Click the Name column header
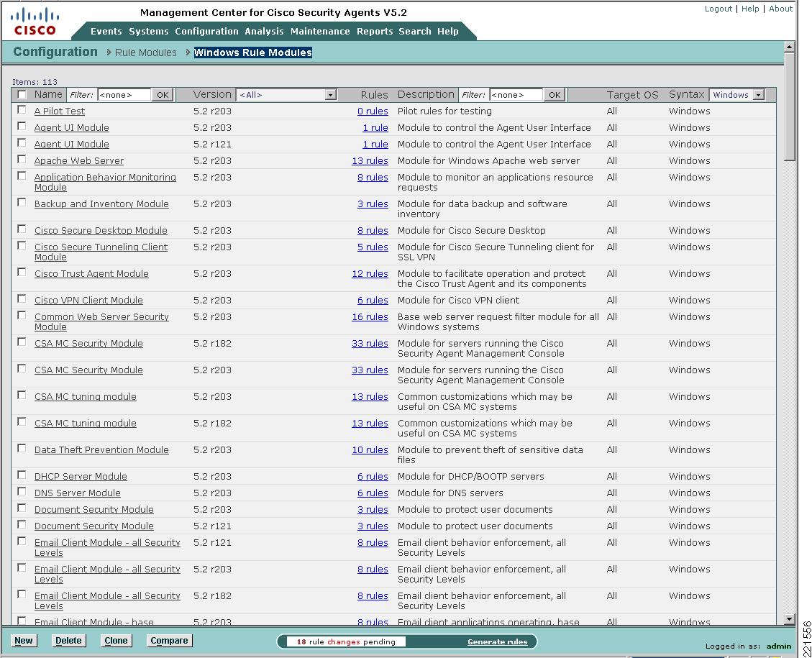 click(48, 94)
